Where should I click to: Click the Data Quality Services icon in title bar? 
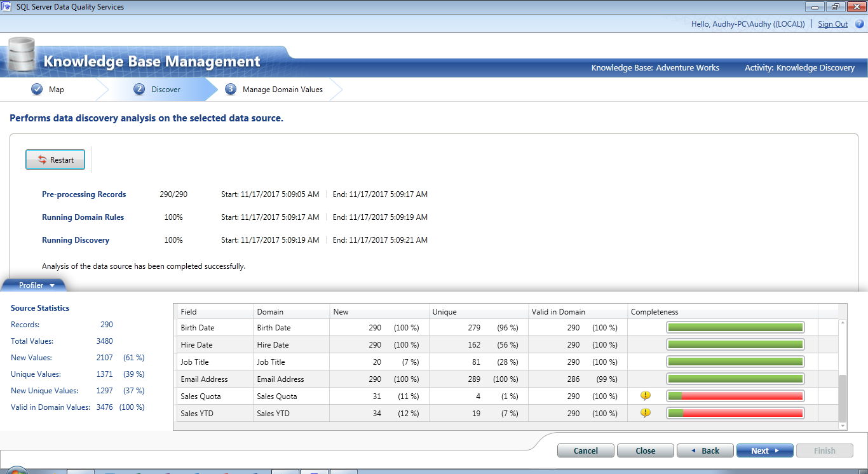point(8,6)
